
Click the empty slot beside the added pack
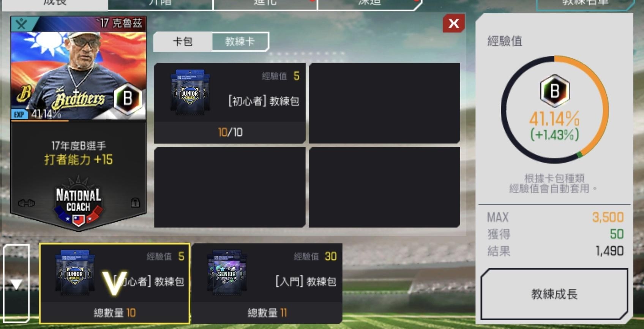384,103
